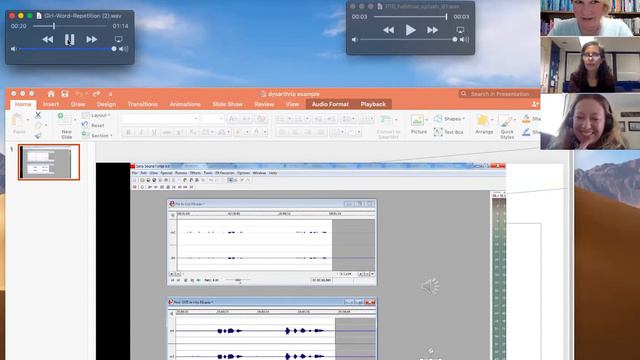The width and height of the screenshot is (640, 360).
Task: Open the Paste options dropdown arrow
Action: click(28, 120)
